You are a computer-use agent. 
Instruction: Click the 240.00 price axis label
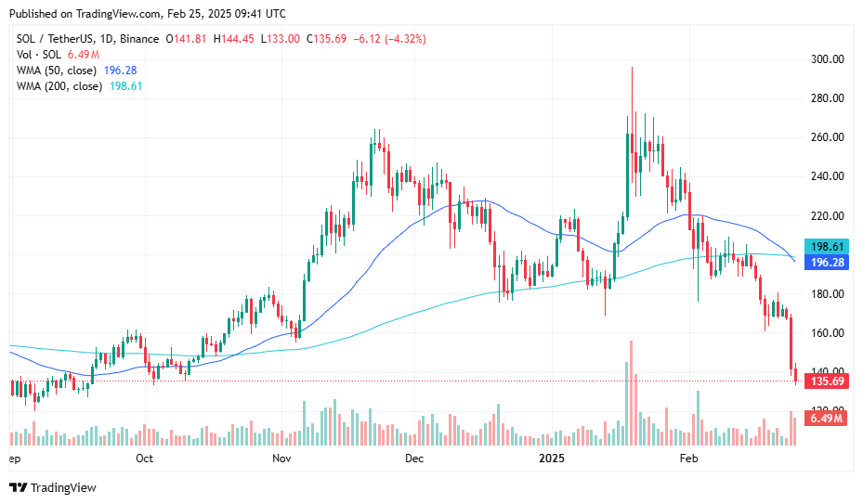click(827, 176)
